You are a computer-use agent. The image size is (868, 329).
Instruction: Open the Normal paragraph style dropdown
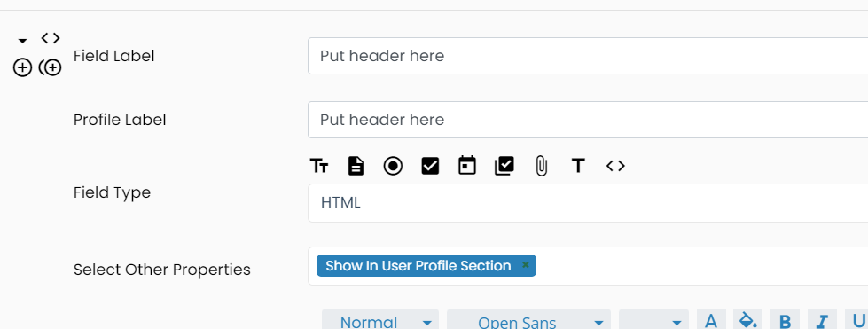380,321
